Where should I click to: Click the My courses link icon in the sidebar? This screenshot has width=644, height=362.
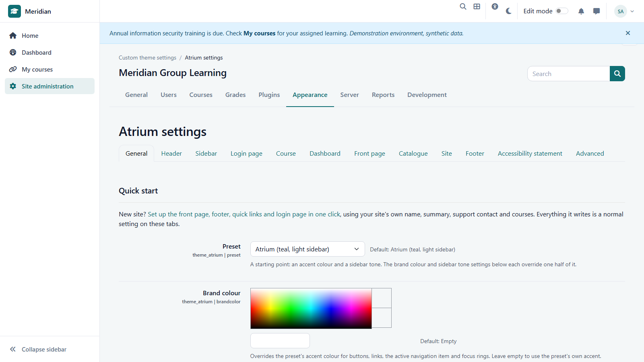pos(13,69)
